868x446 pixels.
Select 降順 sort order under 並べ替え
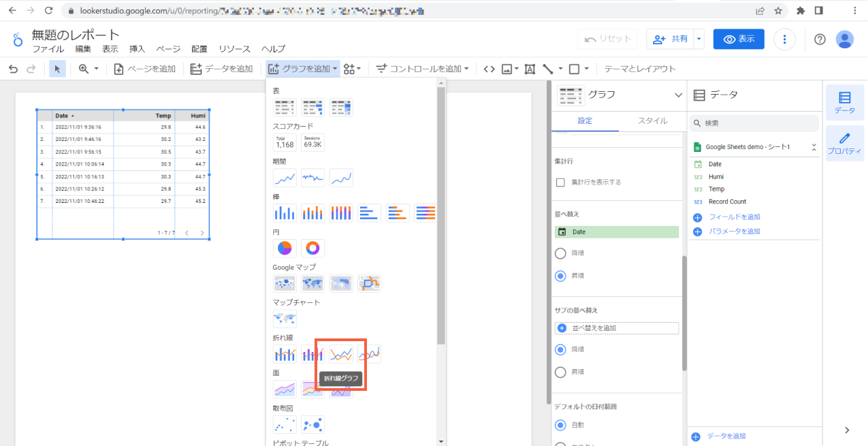pyautogui.click(x=561, y=253)
